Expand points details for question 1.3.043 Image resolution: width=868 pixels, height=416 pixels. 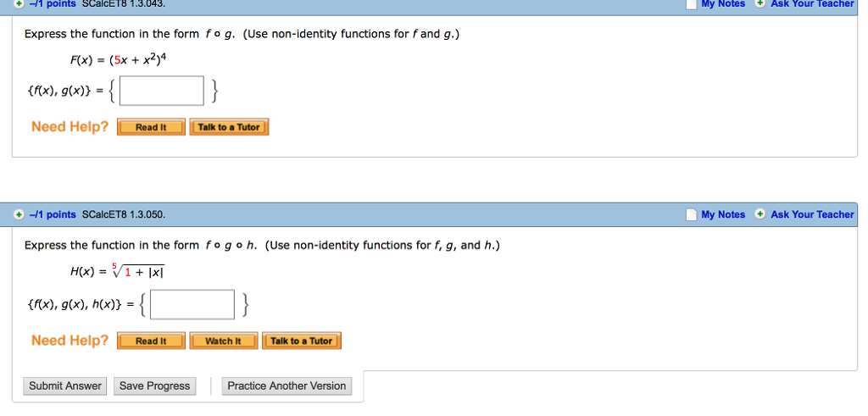point(19,3)
